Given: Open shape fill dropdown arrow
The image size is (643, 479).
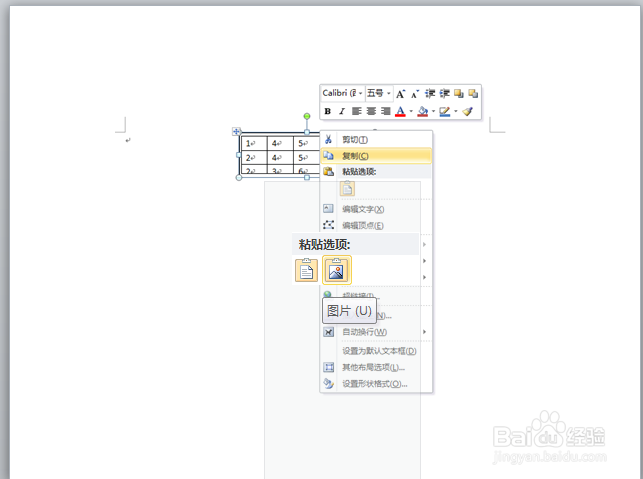Looking at the screenshot, I should 433,111.
